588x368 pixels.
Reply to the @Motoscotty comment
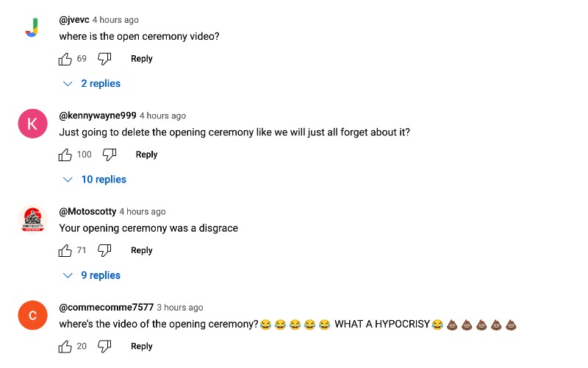click(142, 250)
